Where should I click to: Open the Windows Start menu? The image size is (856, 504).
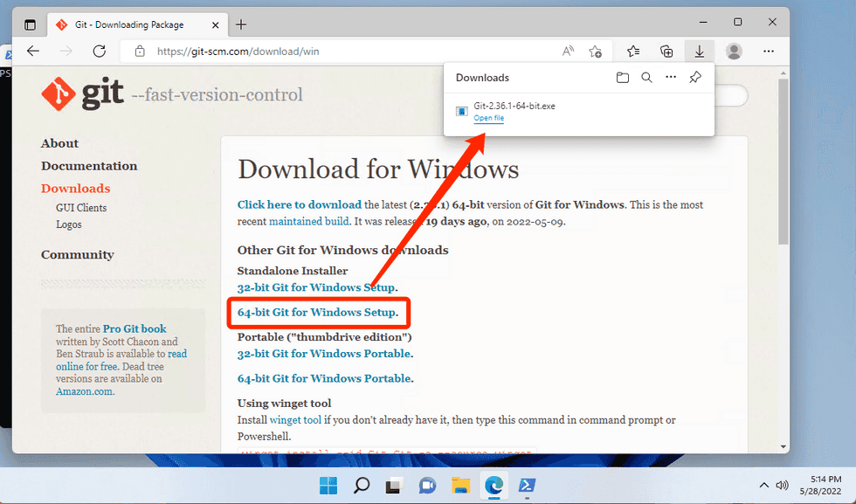[328, 485]
